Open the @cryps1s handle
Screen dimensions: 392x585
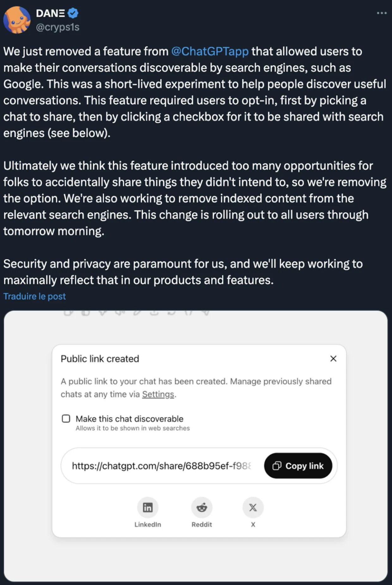coord(58,27)
